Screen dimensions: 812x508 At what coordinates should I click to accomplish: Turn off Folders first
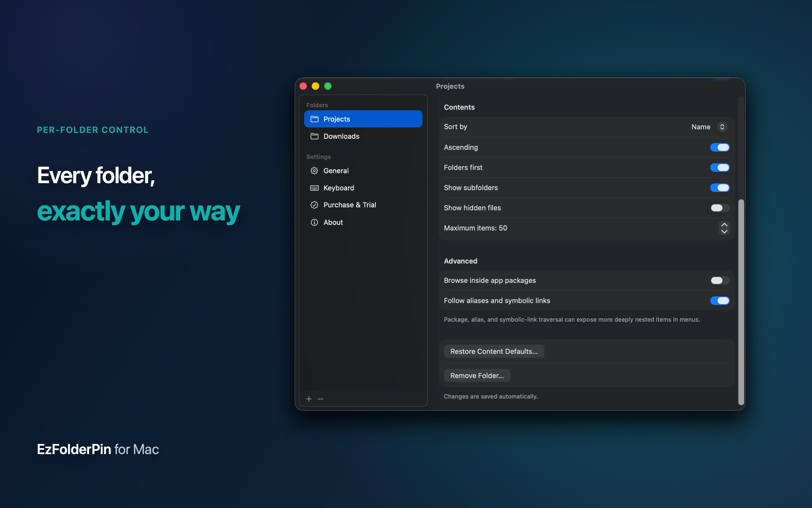[720, 167]
